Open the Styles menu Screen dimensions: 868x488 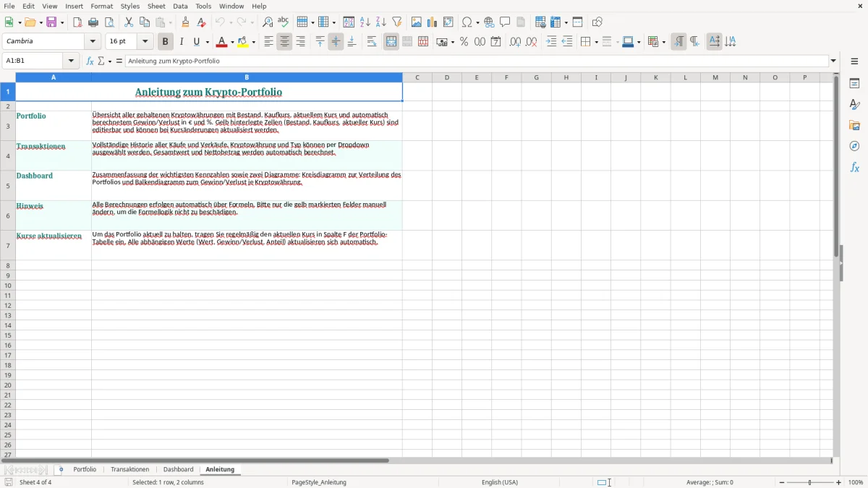click(130, 6)
